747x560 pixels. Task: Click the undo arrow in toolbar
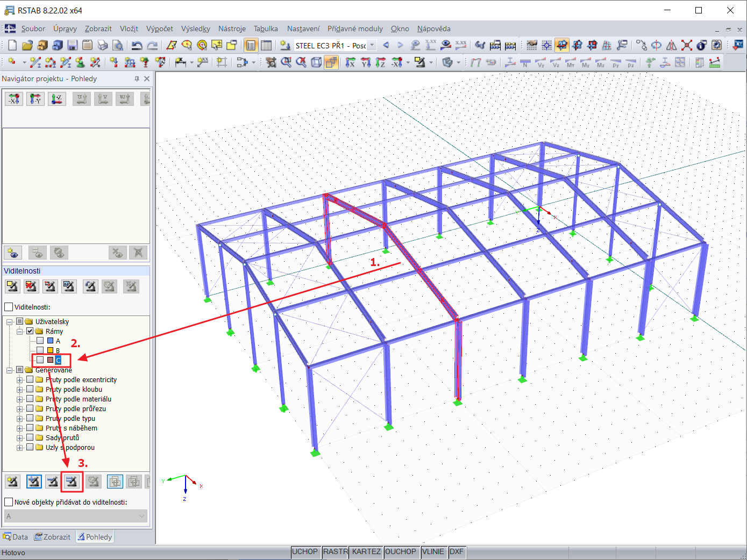[x=137, y=46]
